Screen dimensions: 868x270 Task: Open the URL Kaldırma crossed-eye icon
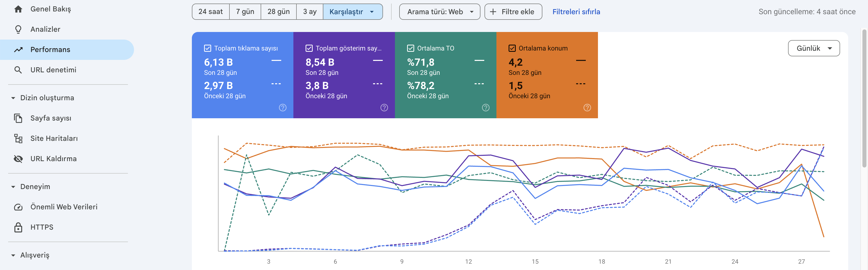pos(18,158)
